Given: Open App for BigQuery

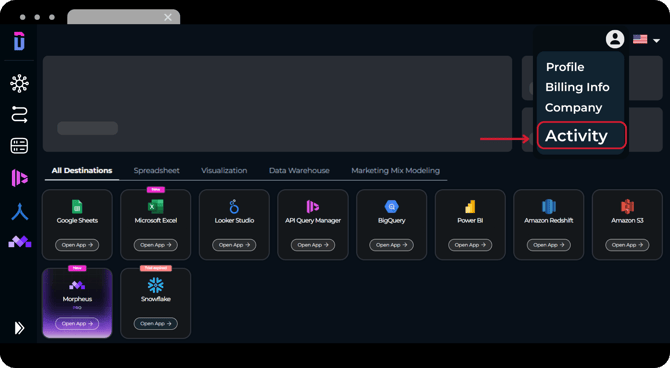Looking at the screenshot, I should [x=391, y=245].
